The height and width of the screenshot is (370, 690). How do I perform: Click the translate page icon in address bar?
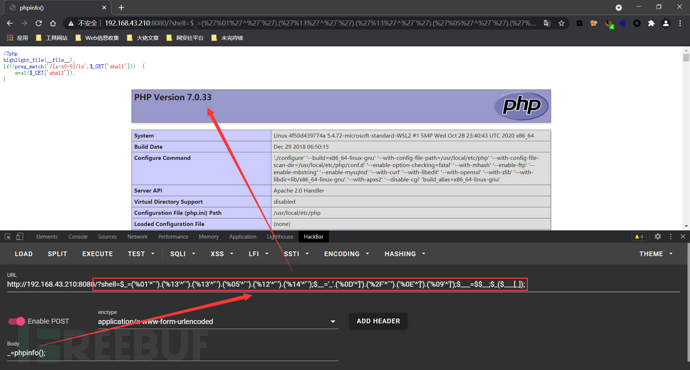point(547,23)
